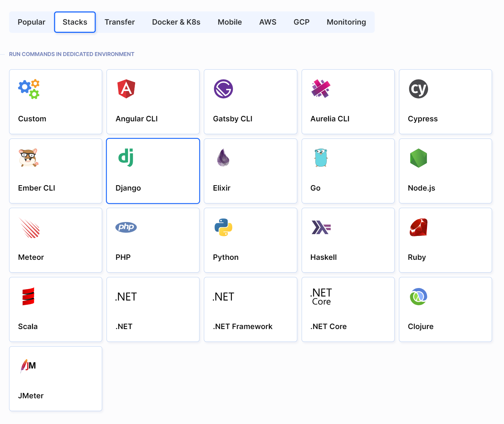Image resolution: width=504 pixels, height=424 pixels.
Task: Click the .NET Framework label
Action: [243, 327]
